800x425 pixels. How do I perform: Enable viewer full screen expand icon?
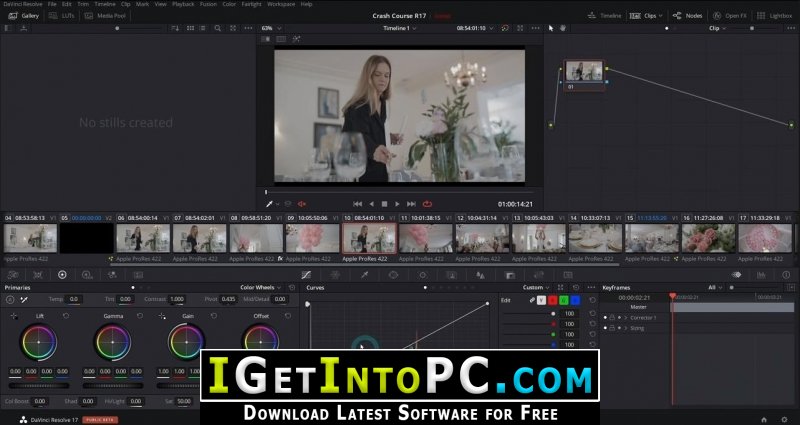click(520, 29)
